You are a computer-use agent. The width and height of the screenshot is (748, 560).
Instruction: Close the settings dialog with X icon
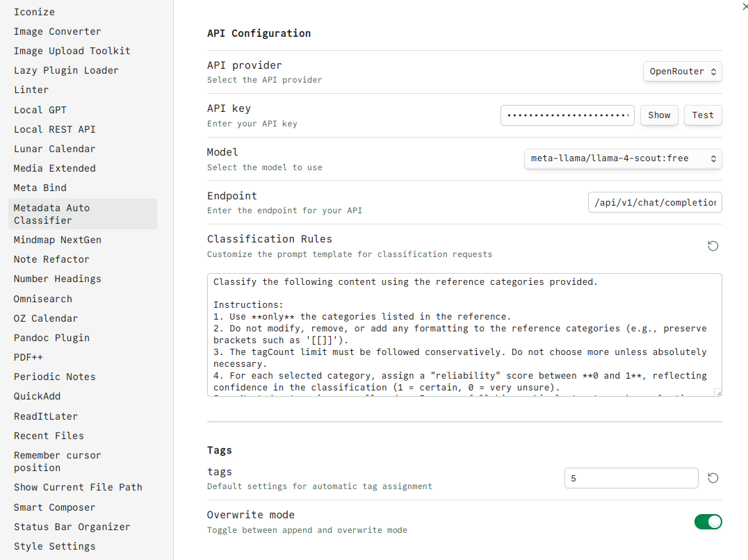(x=746, y=6)
